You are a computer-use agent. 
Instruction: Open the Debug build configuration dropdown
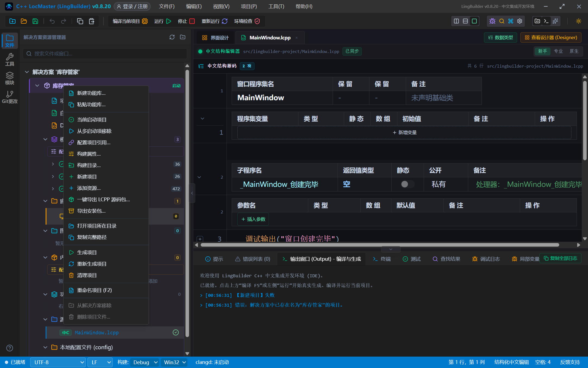pos(144,362)
